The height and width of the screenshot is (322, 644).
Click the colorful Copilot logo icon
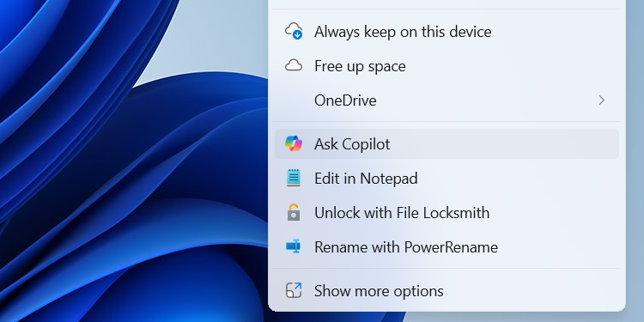point(294,143)
